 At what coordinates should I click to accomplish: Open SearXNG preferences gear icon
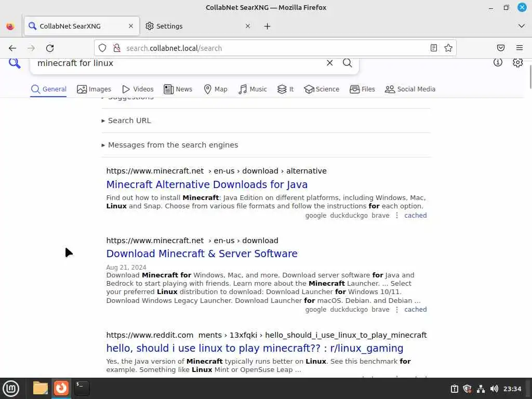tap(517, 63)
